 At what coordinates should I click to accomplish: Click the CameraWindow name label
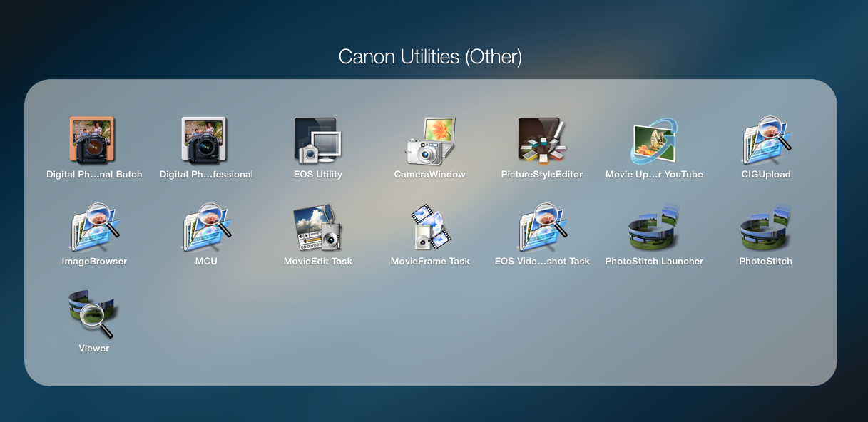coord(429,175)
